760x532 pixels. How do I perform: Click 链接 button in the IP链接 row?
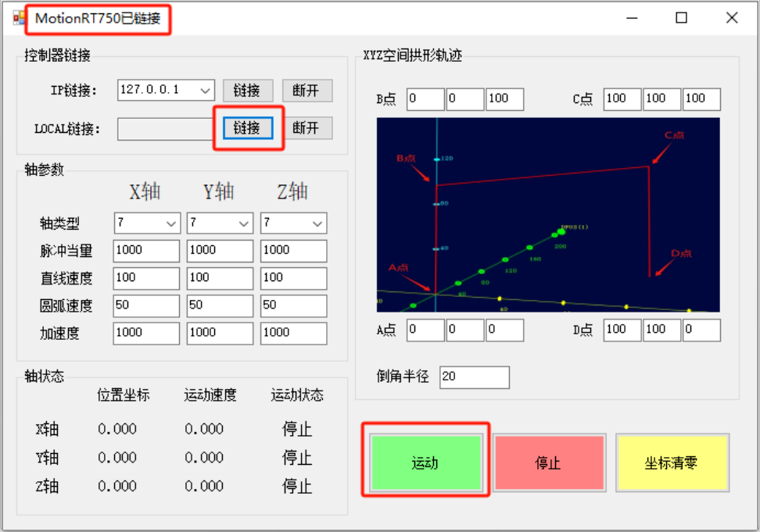point(248,91)
